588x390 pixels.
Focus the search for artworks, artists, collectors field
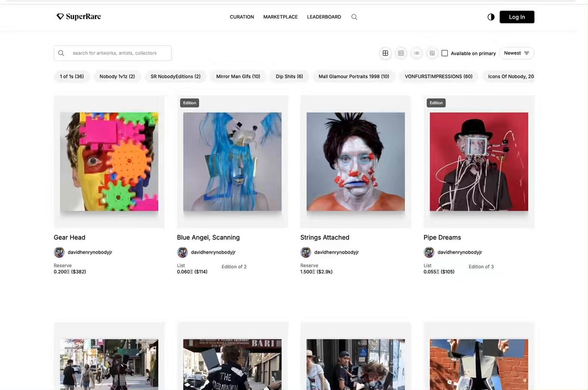point(113,53)
